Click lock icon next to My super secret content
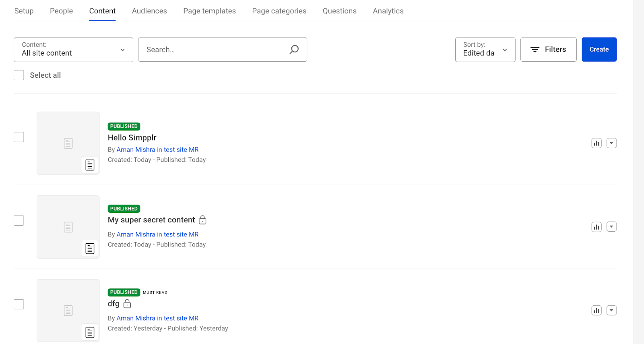This screenshot has width=644, height=344. pyautogui.click(x=202, y=220)
